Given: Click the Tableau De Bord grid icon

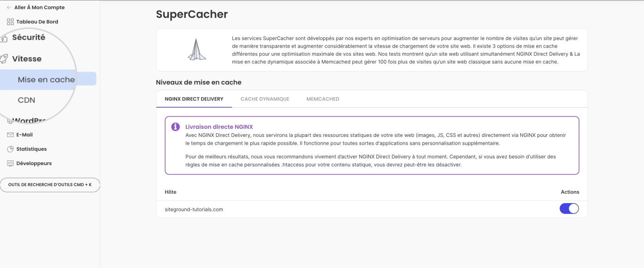Looking at the screenshot, I should point(10,22).
